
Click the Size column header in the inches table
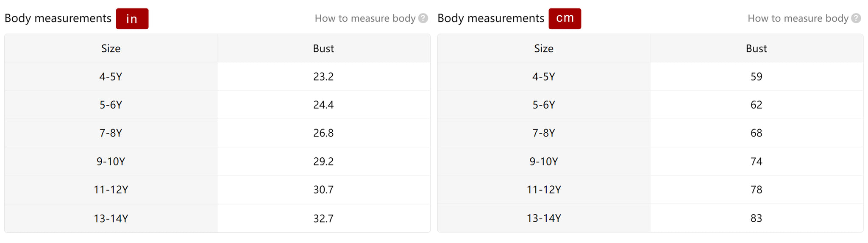coord(111,48)
